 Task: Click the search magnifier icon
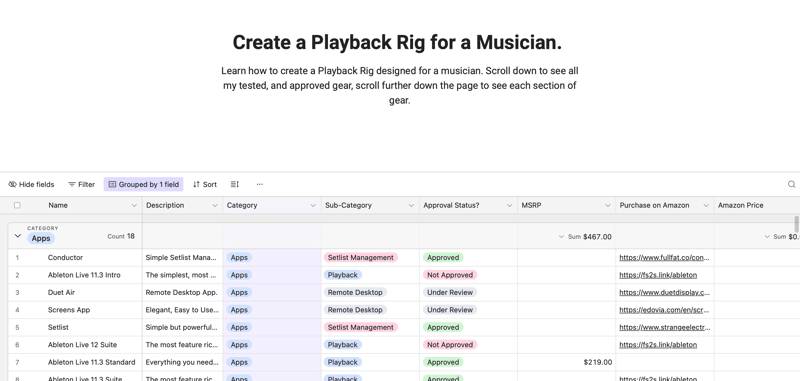click(x=791, y=184)
